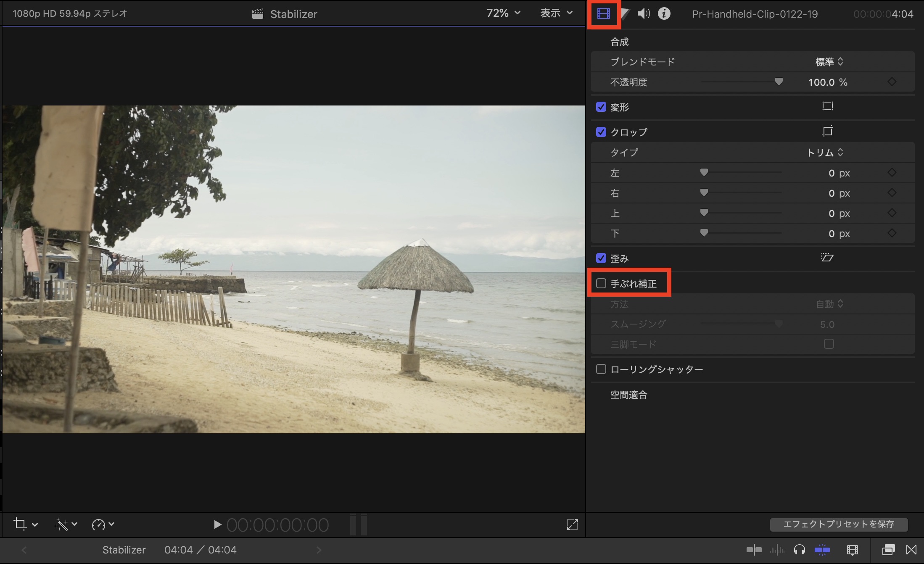Open the Info inspector icon
The width and height of the screenshot is (924, 564).
(x=664, y=14)
